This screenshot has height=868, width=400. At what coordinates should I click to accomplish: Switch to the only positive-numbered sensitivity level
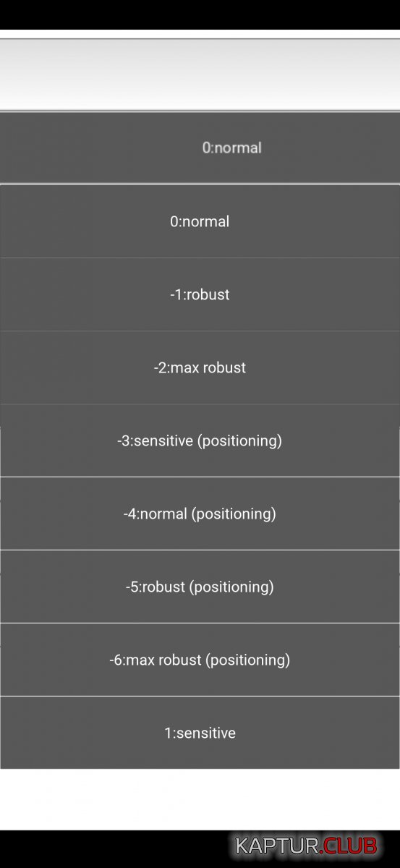click(200, 733)
